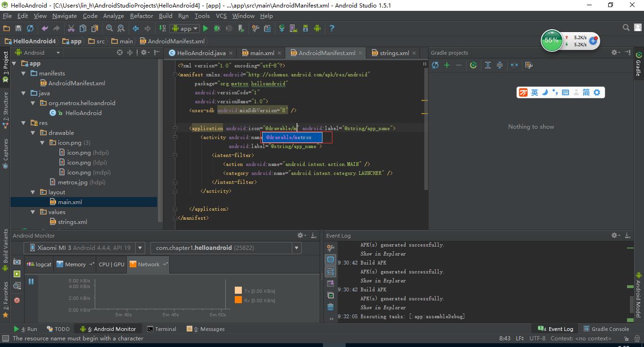Collapse the layout folder node
This screenshot has height=347, width=644.
[33, 192]
